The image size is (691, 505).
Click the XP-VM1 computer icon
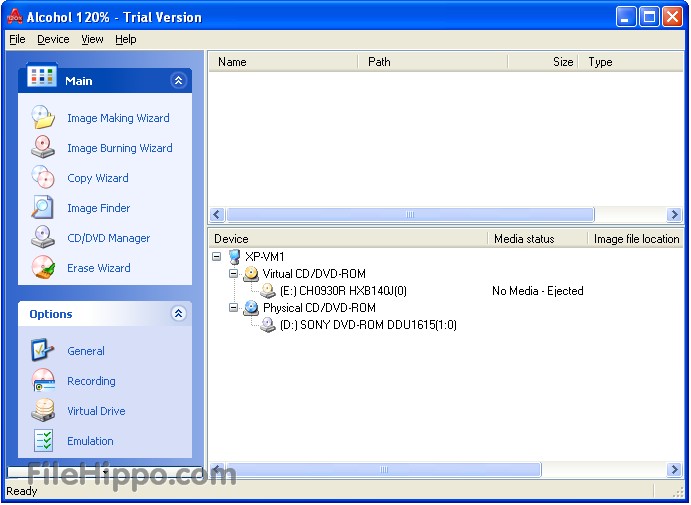tap(235, 256)
